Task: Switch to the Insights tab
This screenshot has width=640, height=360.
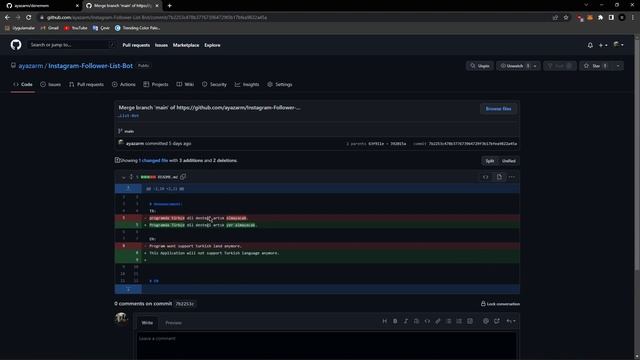Action: [x=247, y=84]
